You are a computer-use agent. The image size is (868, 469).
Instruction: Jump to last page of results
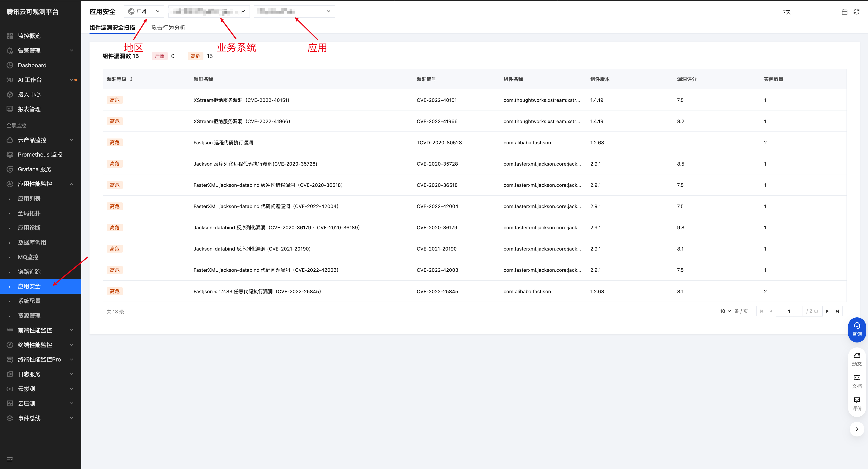[837, 311]
